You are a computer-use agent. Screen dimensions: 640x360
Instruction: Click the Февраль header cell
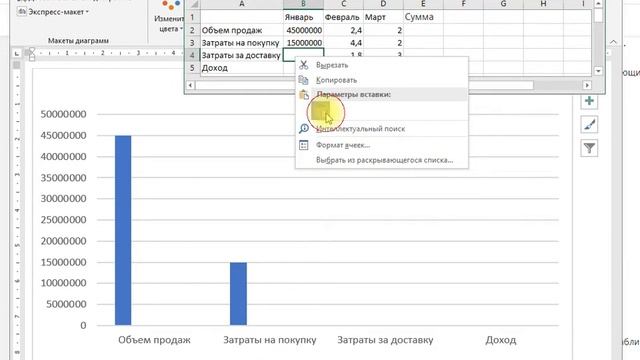[x=343, y=17]
